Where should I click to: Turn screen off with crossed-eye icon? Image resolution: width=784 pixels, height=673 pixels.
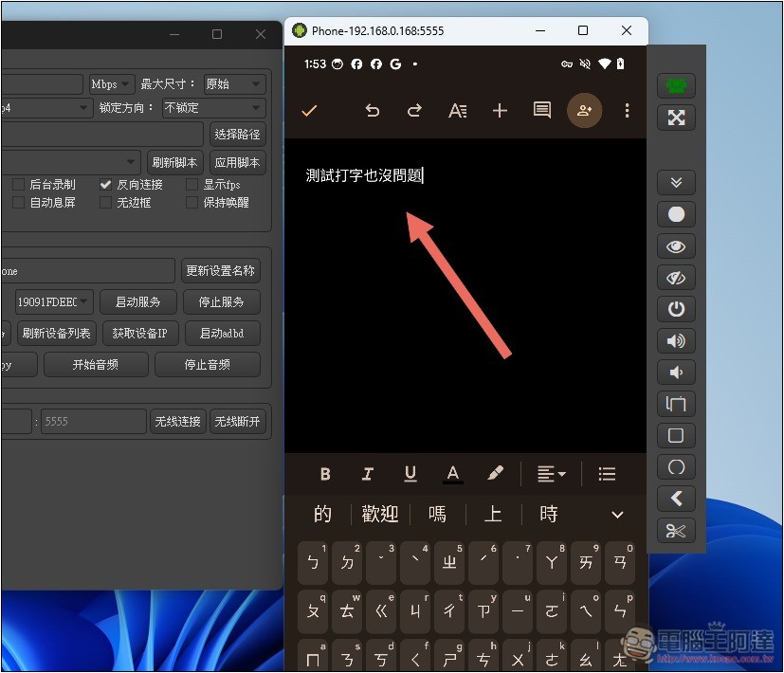676,278
